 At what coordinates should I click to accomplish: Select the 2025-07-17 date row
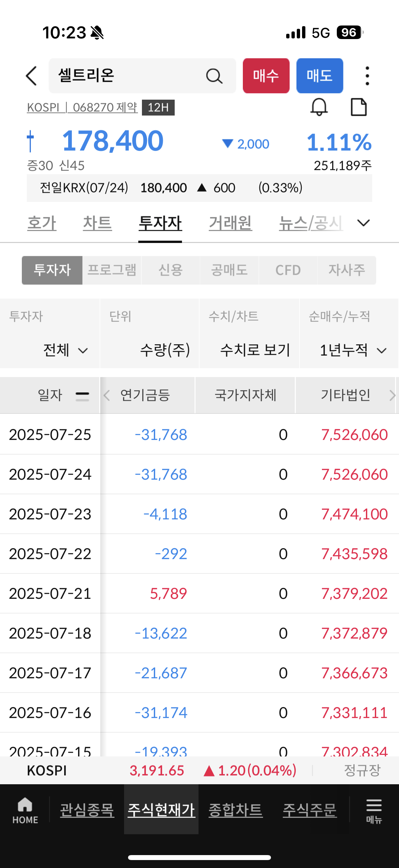point(199,673)
